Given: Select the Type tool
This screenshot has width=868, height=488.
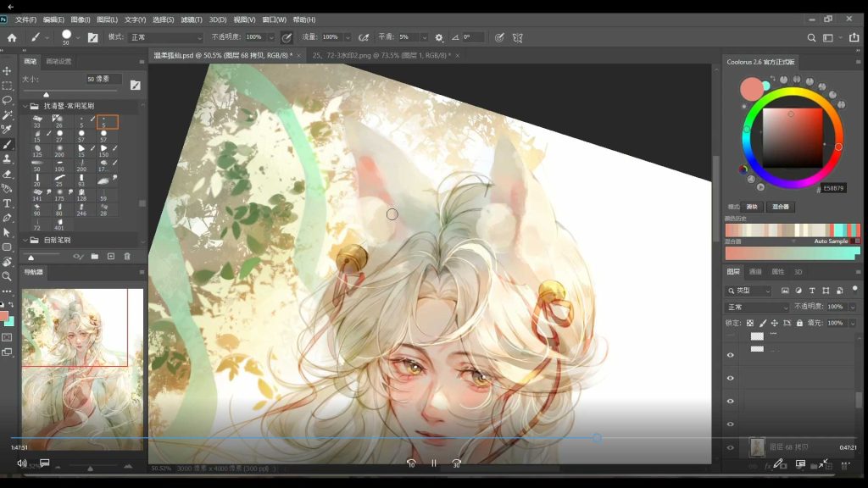Looking at the screenshot, I should point(7,203).
